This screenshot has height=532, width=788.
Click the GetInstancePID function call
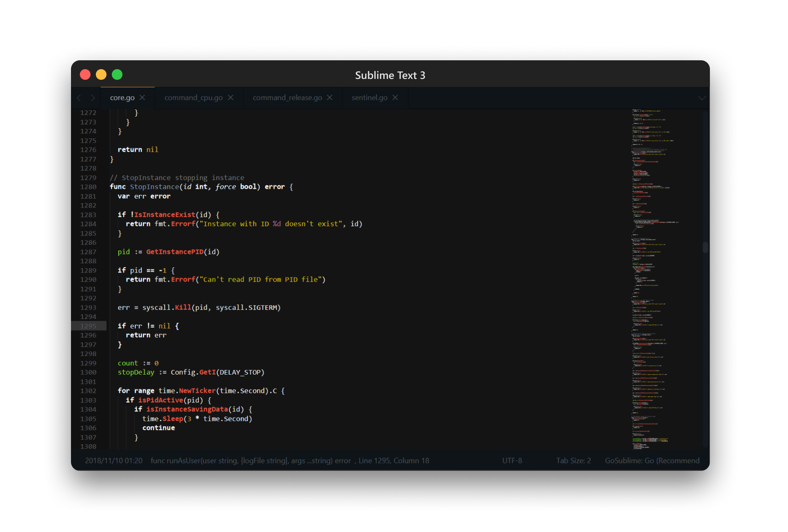click(175, 252)
